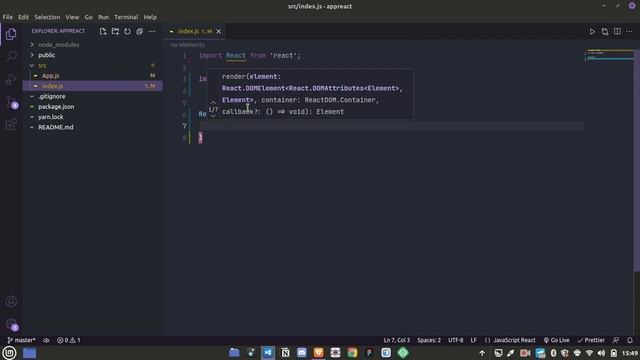Collapse the src folder
The height and width of the screenshot is (360, 640).
coord(42,65)
